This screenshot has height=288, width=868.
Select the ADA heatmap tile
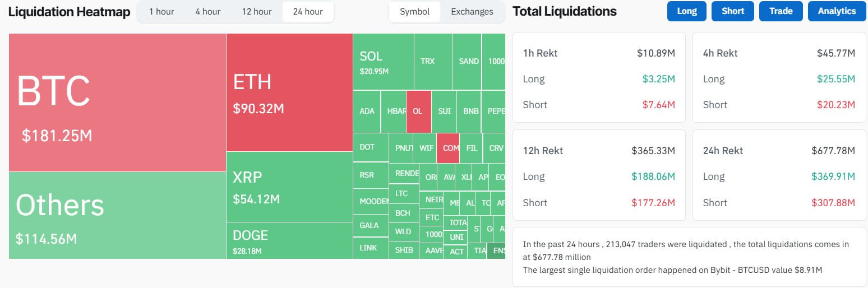pyautogui.click(x=367, y=112)
